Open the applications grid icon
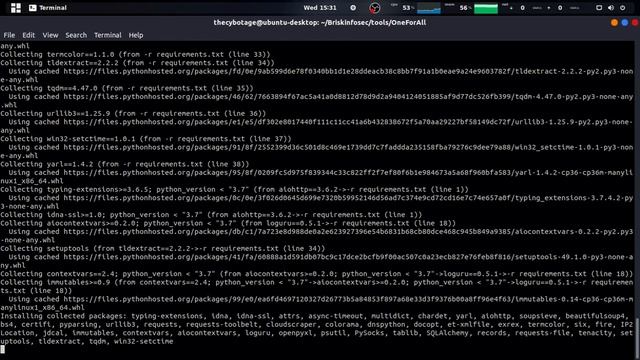The image size is (640, 360). (x=16, y=8)
